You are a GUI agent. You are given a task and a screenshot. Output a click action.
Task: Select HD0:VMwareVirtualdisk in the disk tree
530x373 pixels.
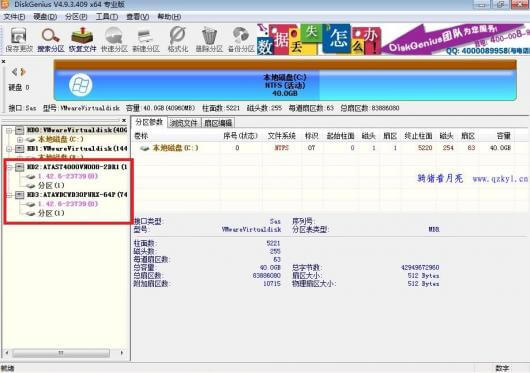[77, 130]
